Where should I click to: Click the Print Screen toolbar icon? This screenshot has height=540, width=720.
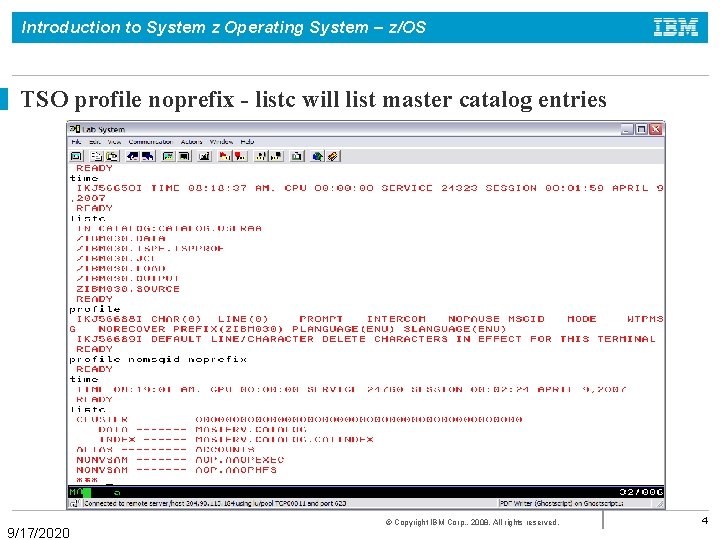[76, 156]
